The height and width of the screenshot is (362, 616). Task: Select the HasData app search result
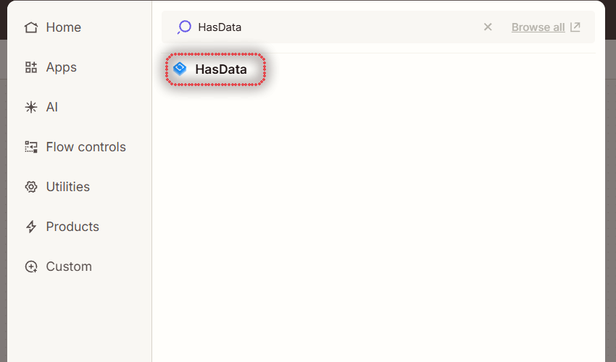coord(215,69)
